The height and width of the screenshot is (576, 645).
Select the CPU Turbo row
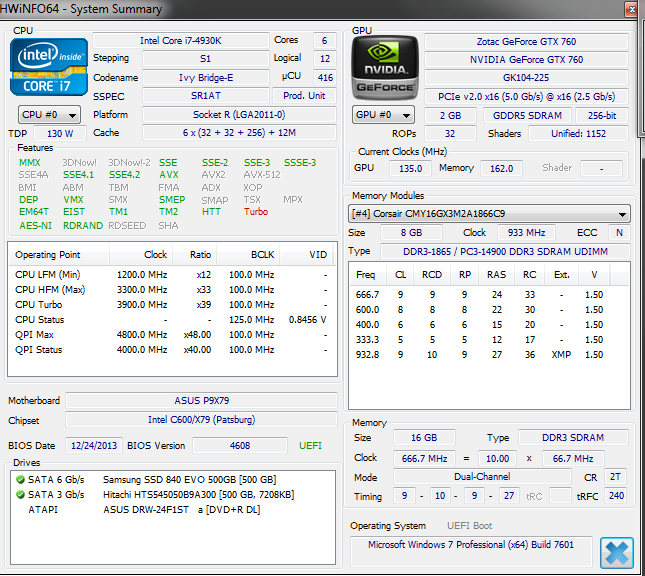pos(172,305)
